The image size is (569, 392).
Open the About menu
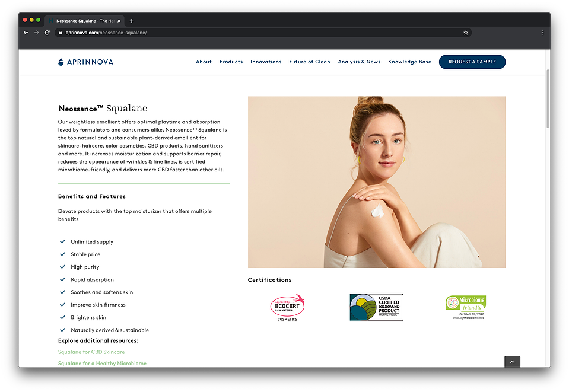tap(204, 62)
